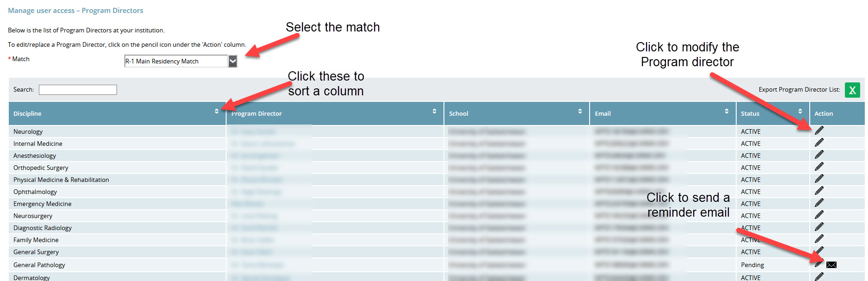Open the Match dropdown arrow

pyautogui.click(x=233, y=61)
